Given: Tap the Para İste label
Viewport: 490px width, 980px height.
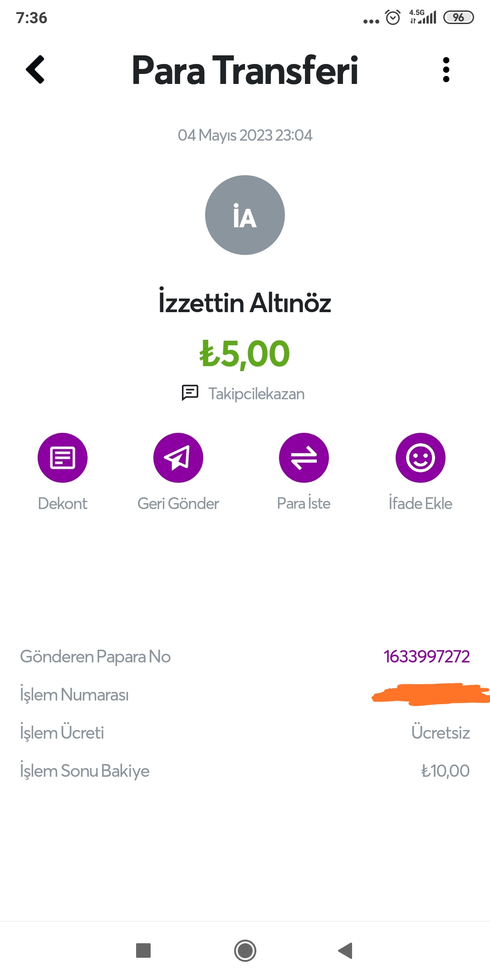Looking at the screenshot, I should click(304, 503).
